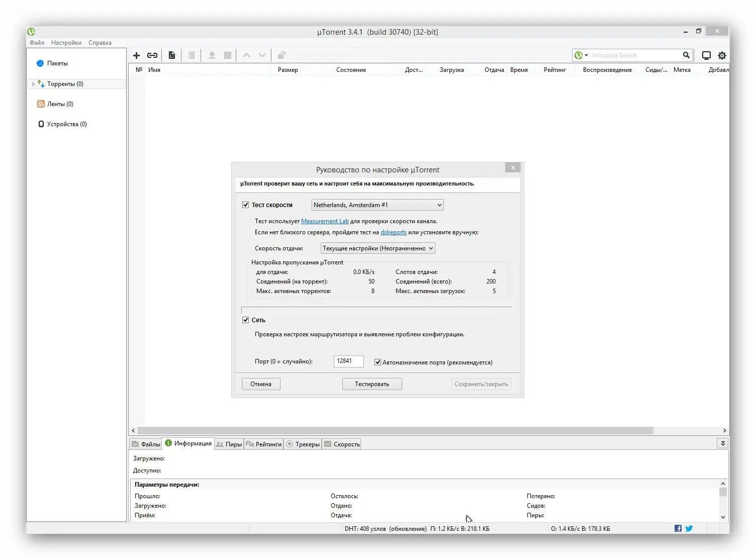Click the Start Torrent download arrow icon
Screen dimensions: 756x560
coord(212,55)
